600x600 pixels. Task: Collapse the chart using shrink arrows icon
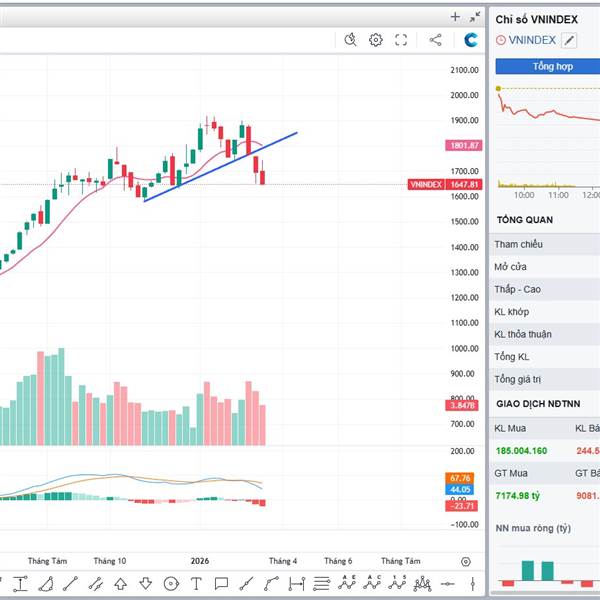pos(474,17)
